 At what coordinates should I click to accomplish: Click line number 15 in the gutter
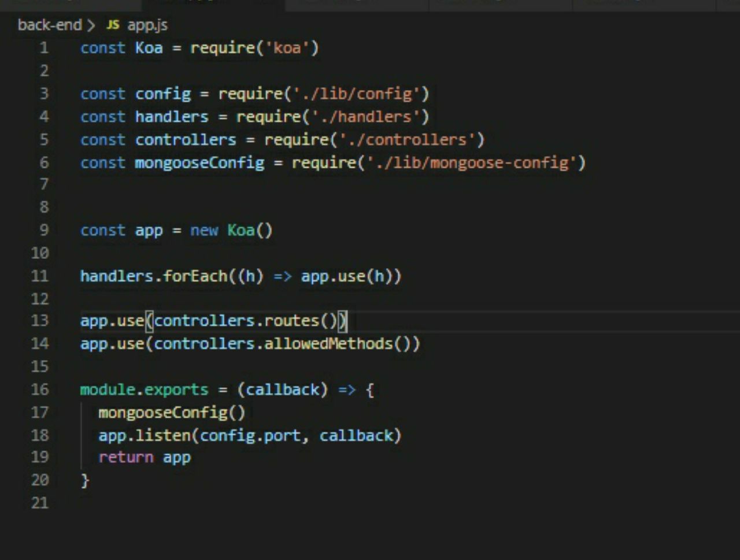(x=40, y=366)
